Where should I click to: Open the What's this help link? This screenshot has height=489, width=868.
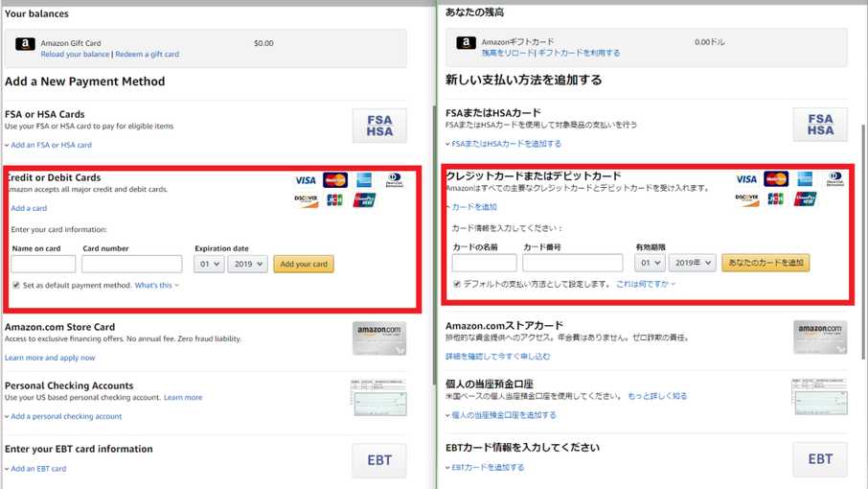pos(157,285)
